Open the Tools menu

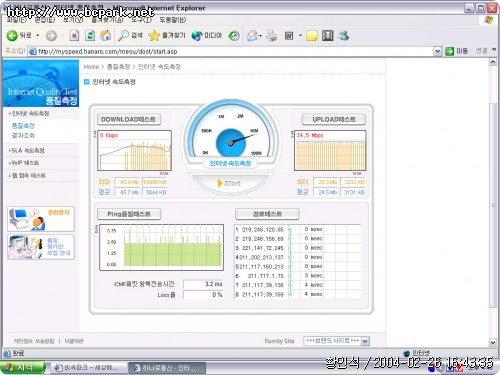coord(141,20)
